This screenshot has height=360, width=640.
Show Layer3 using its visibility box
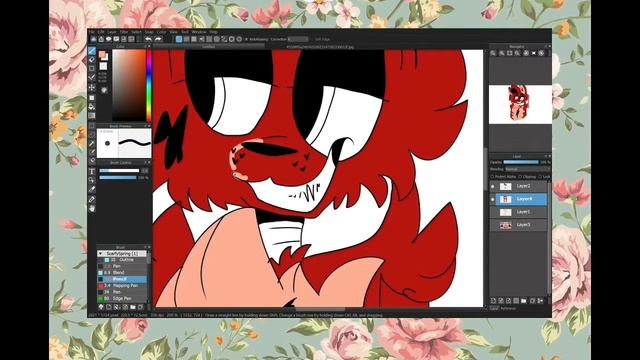[x=493, y=225]
